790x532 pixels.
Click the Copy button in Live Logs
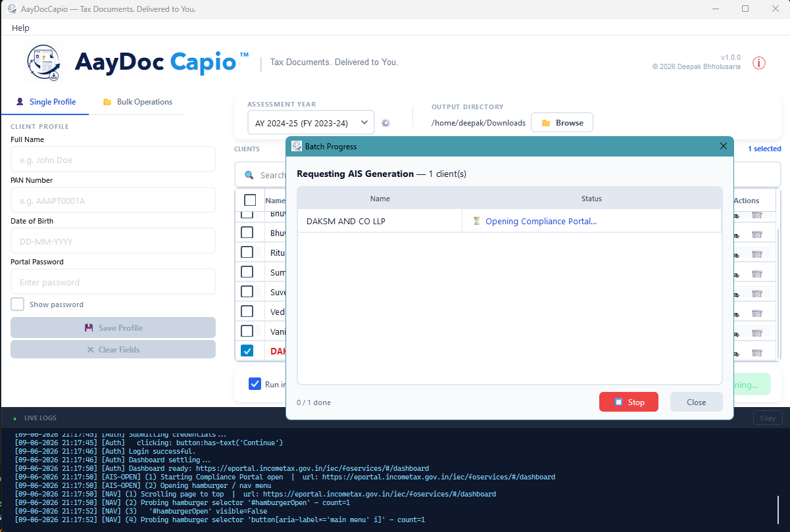pos(768,418)
